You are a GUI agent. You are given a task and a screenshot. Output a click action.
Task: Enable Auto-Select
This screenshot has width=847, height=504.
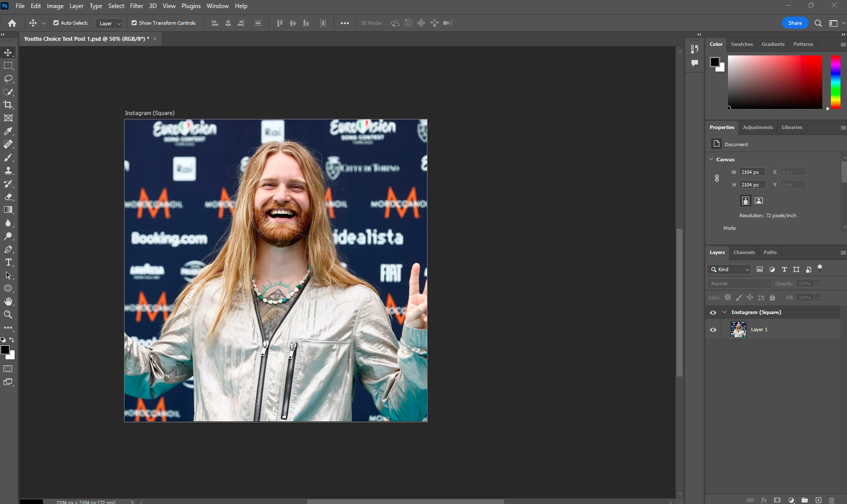click(56, 23)
